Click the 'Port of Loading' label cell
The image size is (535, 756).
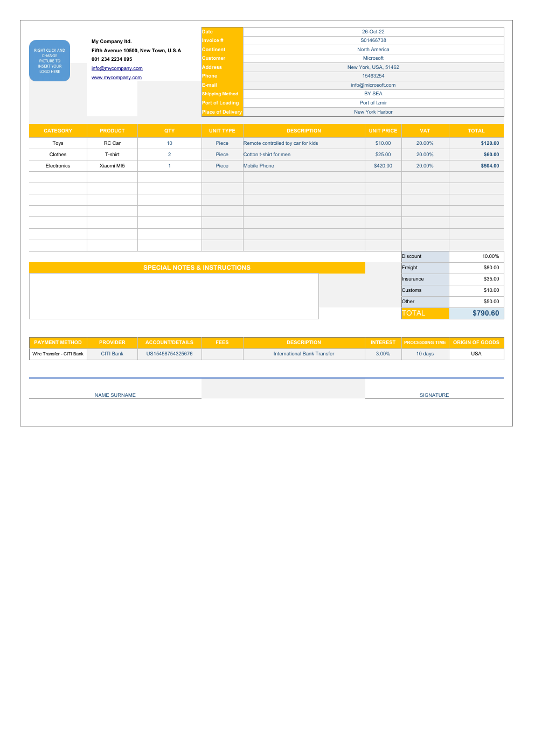(x=223, y=103)
